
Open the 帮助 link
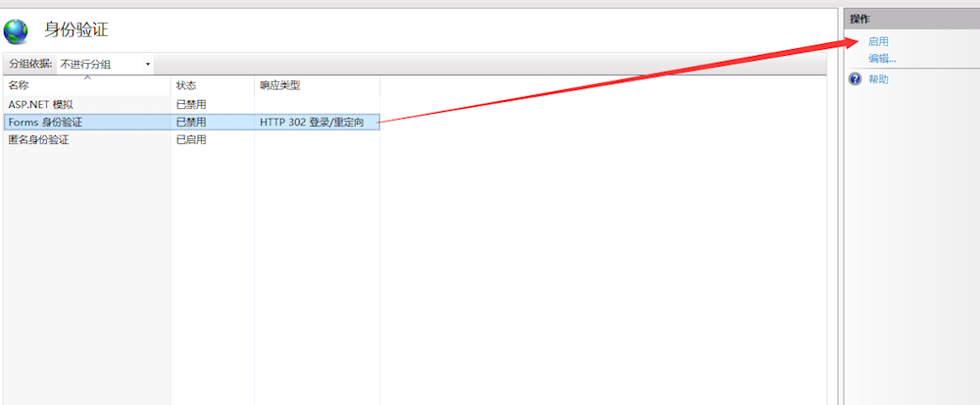pyautogui.click(x=878, y=79)
